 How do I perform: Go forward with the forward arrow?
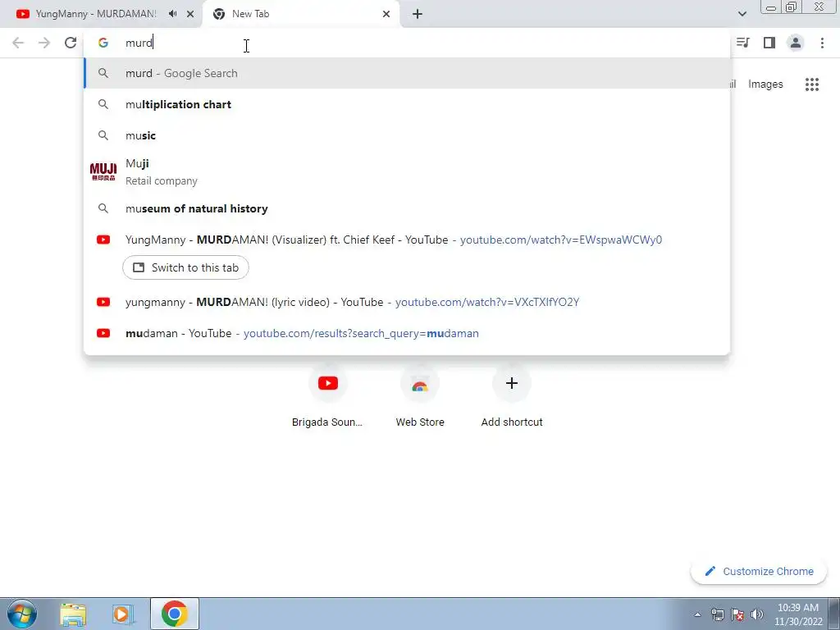44,43
